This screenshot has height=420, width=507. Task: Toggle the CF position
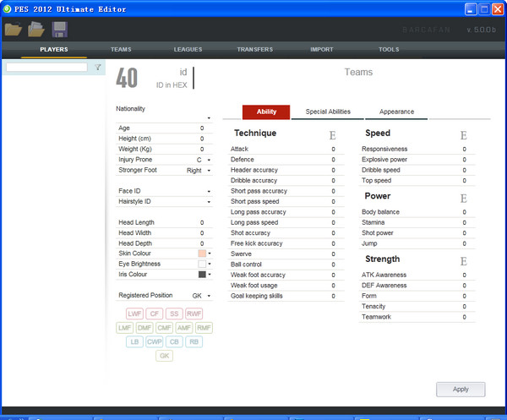155,314
